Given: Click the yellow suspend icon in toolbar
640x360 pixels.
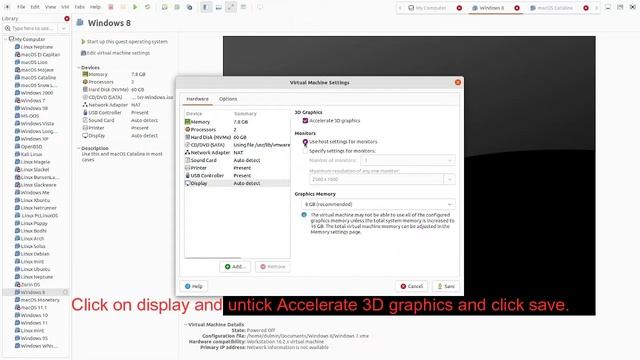Looking at the screenshot, I should tap(123, 7).
